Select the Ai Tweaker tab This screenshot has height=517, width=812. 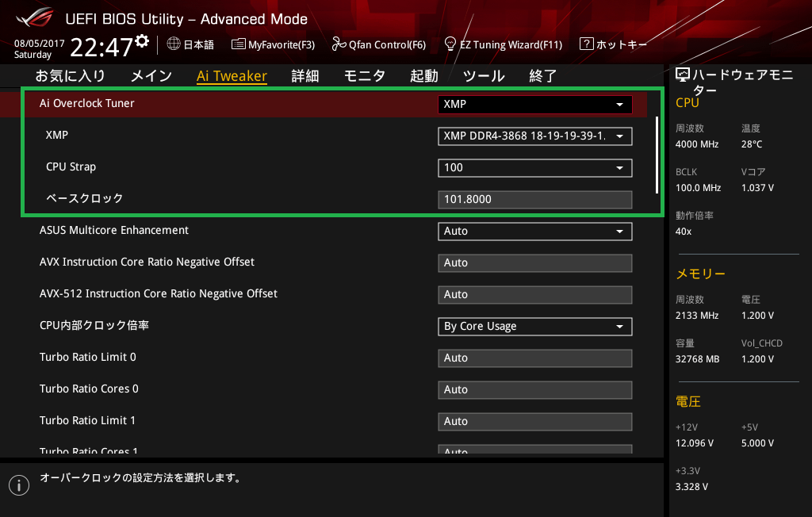tap(232, 76)
